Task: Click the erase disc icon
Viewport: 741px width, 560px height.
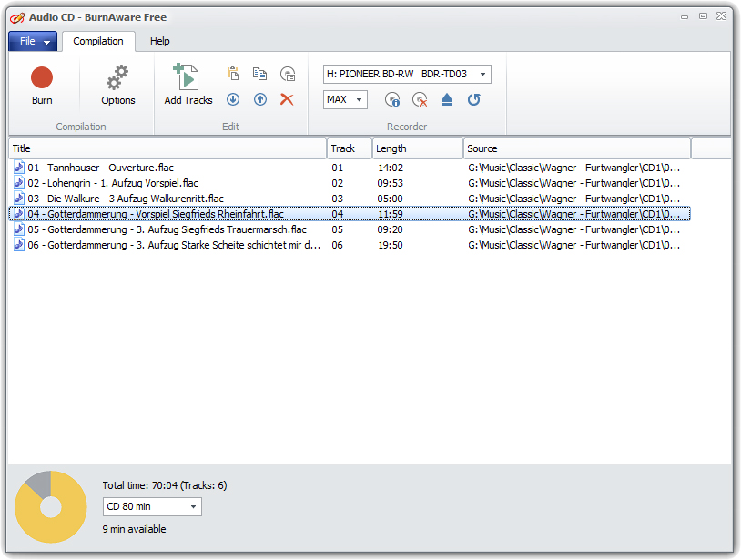Action: 420,100
